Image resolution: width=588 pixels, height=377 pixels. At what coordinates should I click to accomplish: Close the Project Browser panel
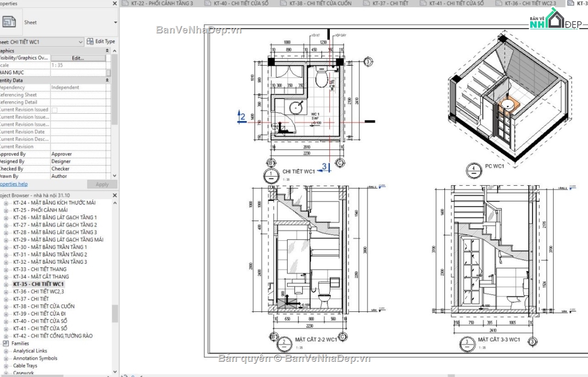tap(115, 195)
